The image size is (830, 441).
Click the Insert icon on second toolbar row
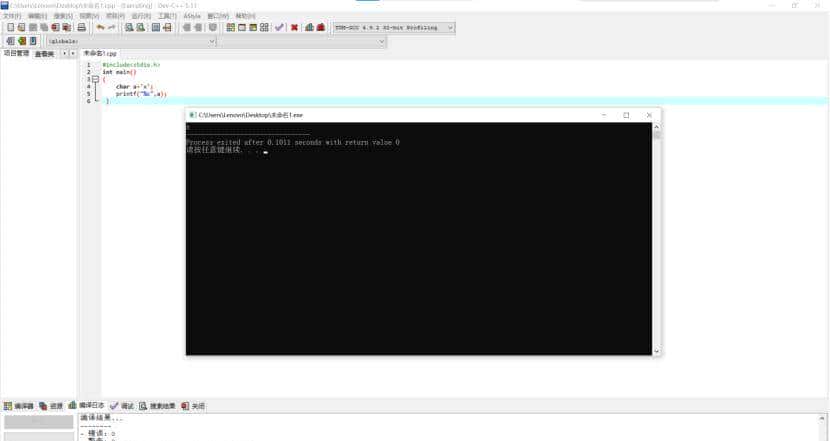pyautogui.click(x=10, y=41)
